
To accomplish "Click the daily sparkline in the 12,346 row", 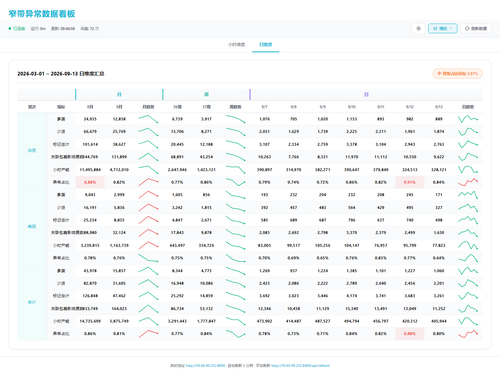I will pyautogui.click(x=468, y=308).
